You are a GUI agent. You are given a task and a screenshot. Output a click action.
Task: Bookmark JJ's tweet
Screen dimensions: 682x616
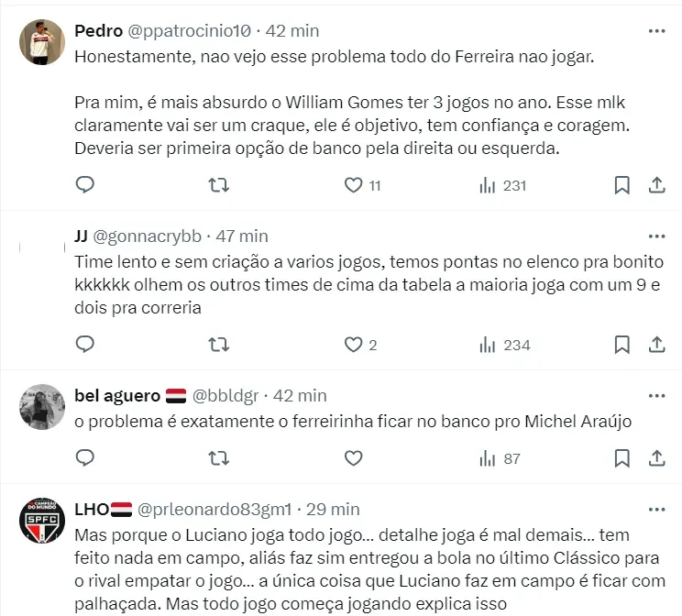621,345
